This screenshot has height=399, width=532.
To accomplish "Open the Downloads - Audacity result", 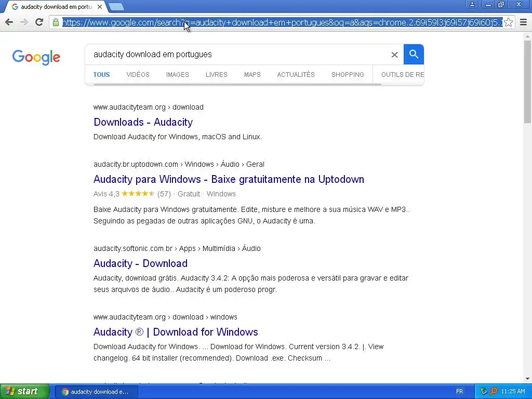I will (x=143, y=122).
